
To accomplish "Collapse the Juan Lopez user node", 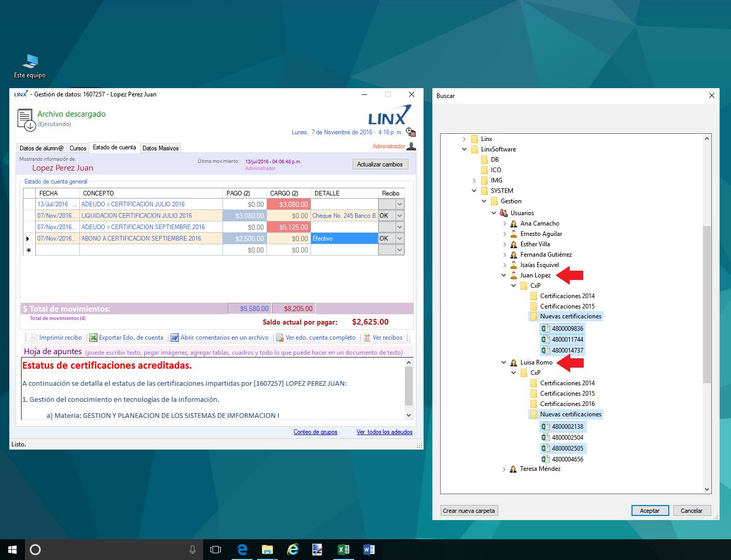I will pos(503,275).
